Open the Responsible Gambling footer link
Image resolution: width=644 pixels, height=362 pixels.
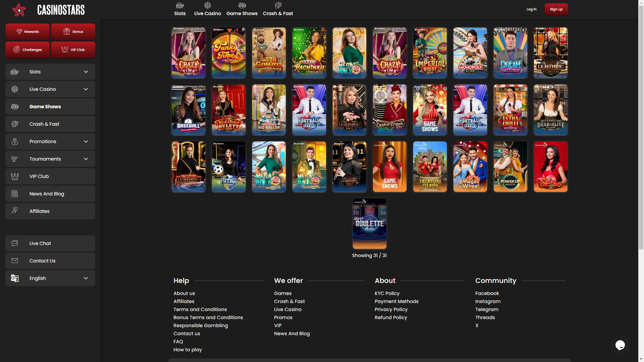[x=201, y=325]
